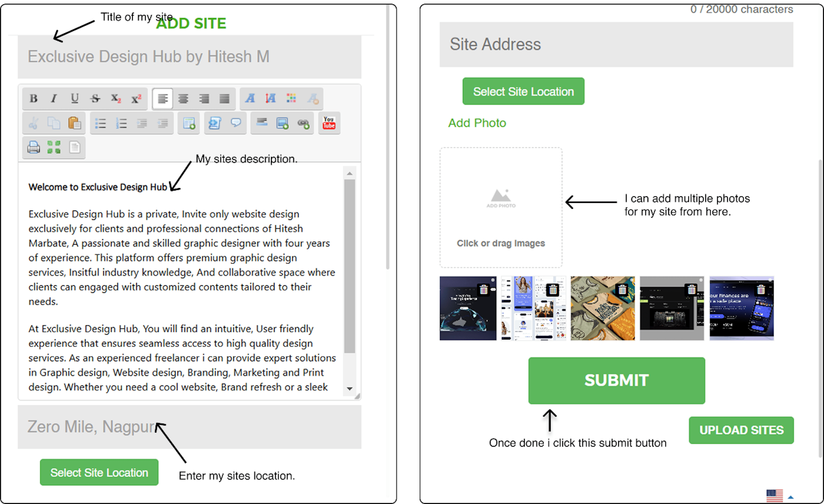This screenshot has height=504, width=824.
Task: Insert a bulleted list
Action: click(100, 123)
